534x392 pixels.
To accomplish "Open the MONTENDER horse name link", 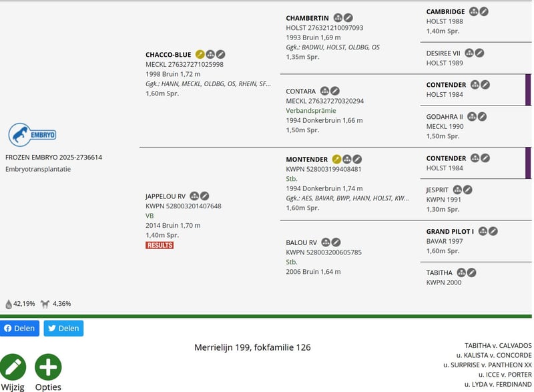I will pyautogui.click(x=307, y=160).
